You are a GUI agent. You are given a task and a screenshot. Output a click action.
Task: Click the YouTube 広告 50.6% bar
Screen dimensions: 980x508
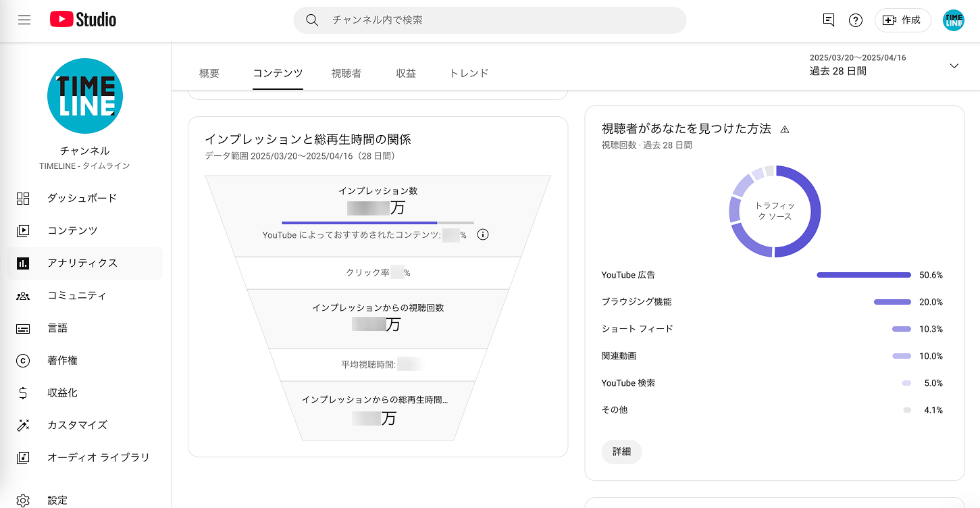click(x=864, y=275)
